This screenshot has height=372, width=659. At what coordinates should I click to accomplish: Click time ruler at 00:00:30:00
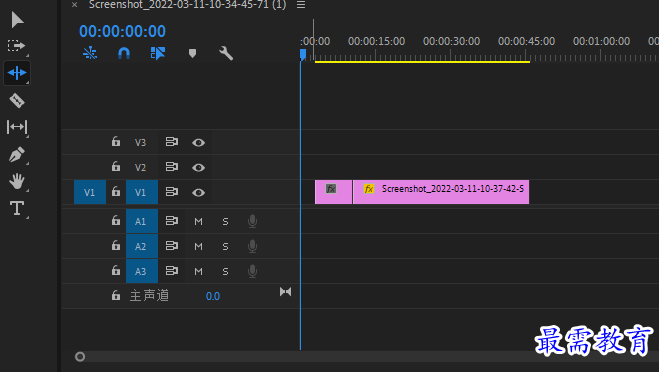click(451, 41)
